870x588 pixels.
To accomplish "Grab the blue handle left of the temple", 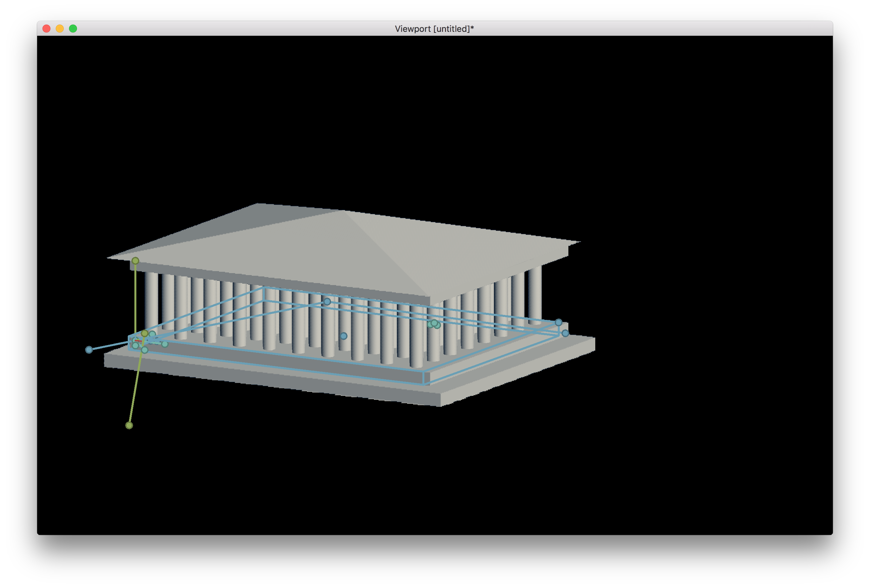I will [x=89, y=349].
